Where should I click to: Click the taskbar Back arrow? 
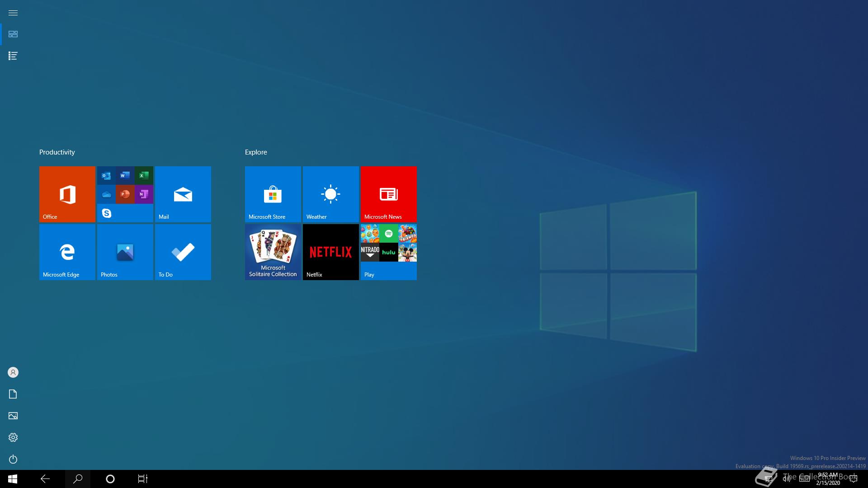click(x=45, y=479)
